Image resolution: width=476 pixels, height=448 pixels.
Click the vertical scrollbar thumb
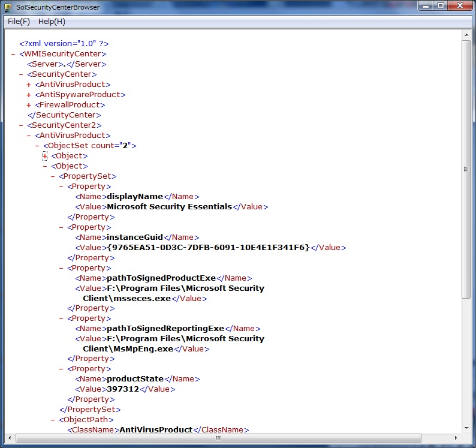pos(466,169)
